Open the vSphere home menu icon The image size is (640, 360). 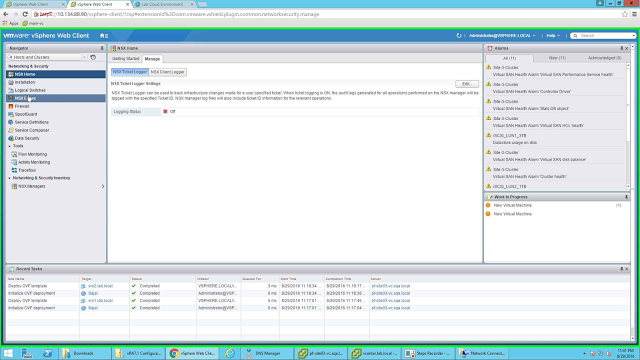pyautogui.click(x=104, y=36)
